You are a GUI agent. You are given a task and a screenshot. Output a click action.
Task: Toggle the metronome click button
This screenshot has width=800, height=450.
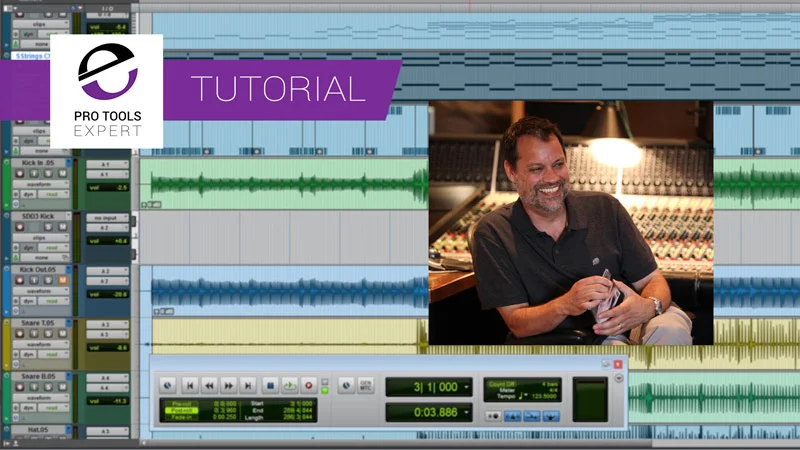pos(512,416)
